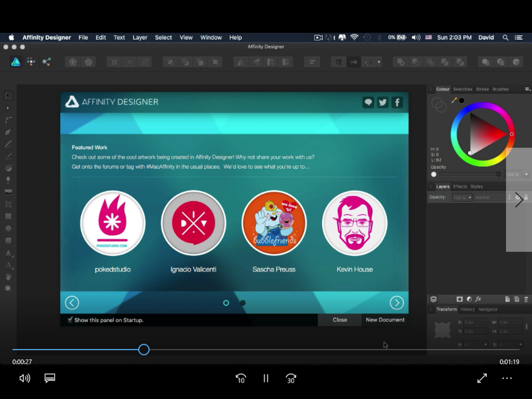Click the Layer effects fx icon

[x=479, y=299]
